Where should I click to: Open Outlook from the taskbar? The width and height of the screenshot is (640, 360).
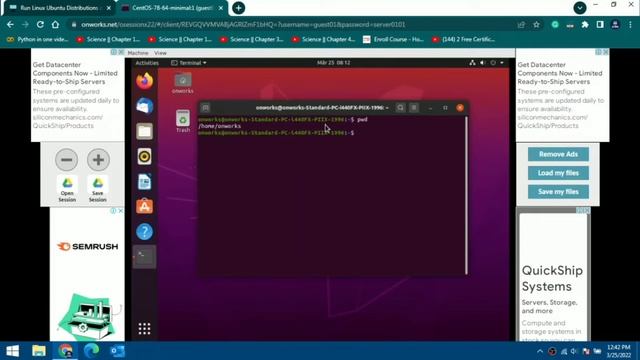118,351
